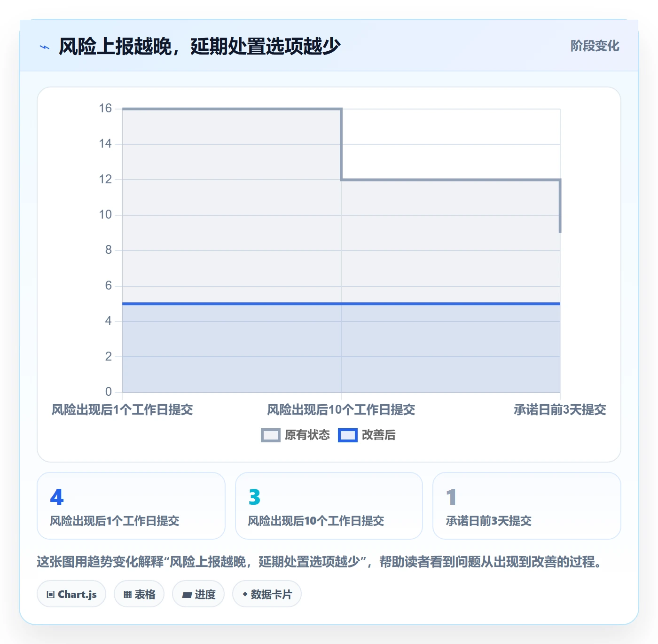658x644 pixels.
Task: Click the description paragraph starting 这张图用趋势变化
Action: click(321, 562)
